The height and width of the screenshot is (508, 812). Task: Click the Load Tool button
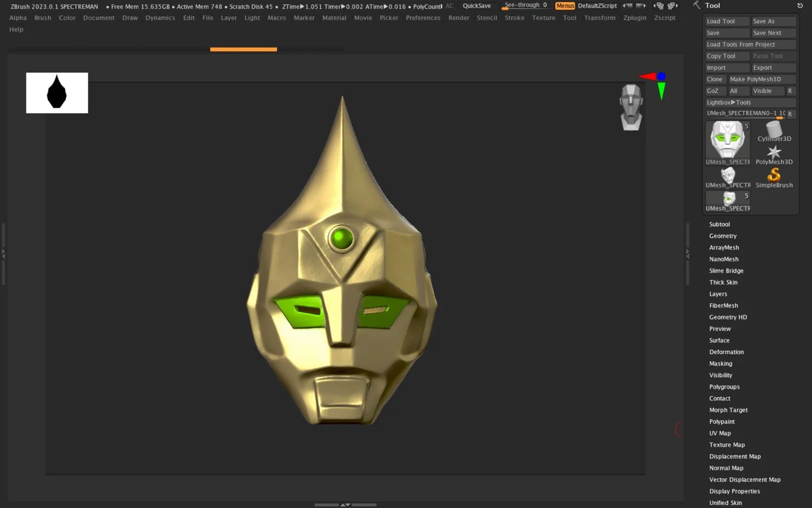coord(727,21)
